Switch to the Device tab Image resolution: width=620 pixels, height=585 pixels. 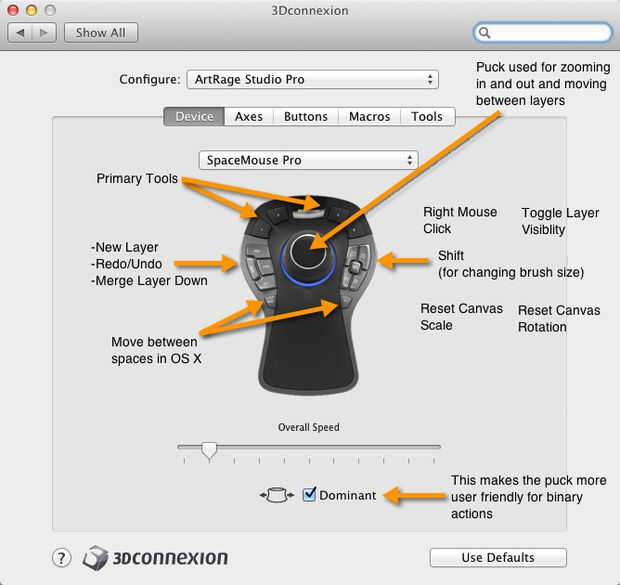pyautogui.click(x=194, y=117)
